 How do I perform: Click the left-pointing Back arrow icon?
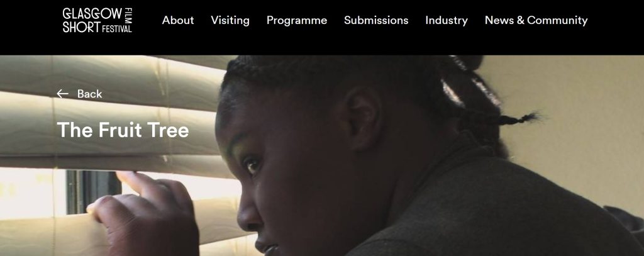(x=62, y=94)
